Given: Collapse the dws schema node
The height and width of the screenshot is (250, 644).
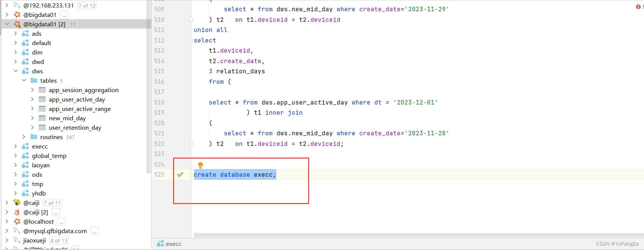Looking at the screenshot, I should pos(15,71).
